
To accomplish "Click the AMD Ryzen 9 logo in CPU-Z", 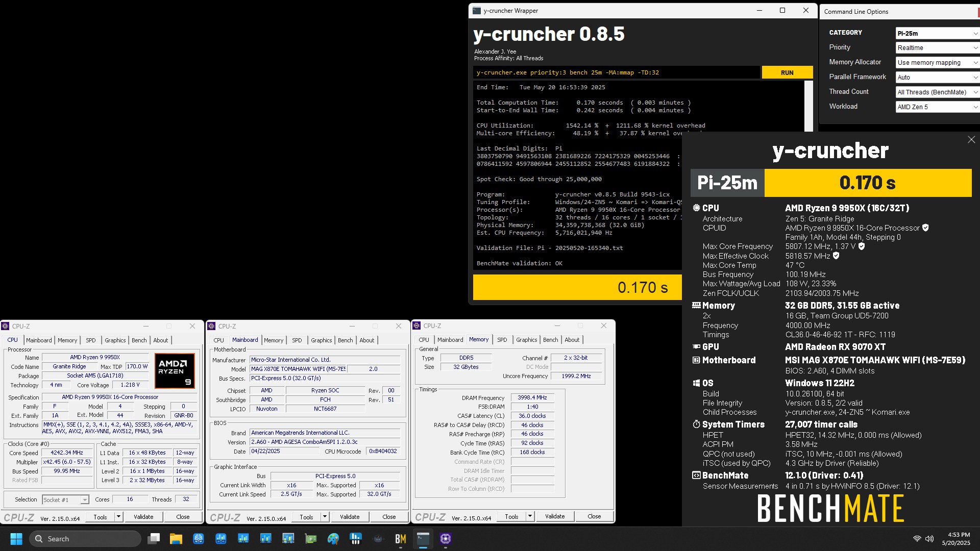I will [x=175, y=371].
